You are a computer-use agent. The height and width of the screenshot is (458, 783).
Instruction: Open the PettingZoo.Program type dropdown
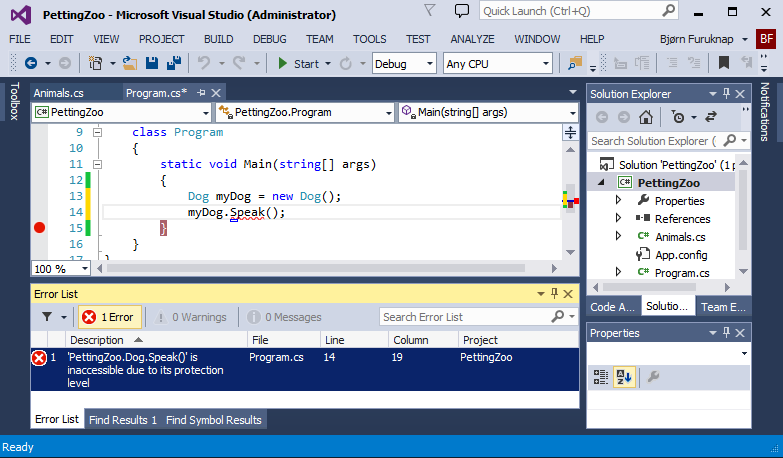[x=305, y=112]
